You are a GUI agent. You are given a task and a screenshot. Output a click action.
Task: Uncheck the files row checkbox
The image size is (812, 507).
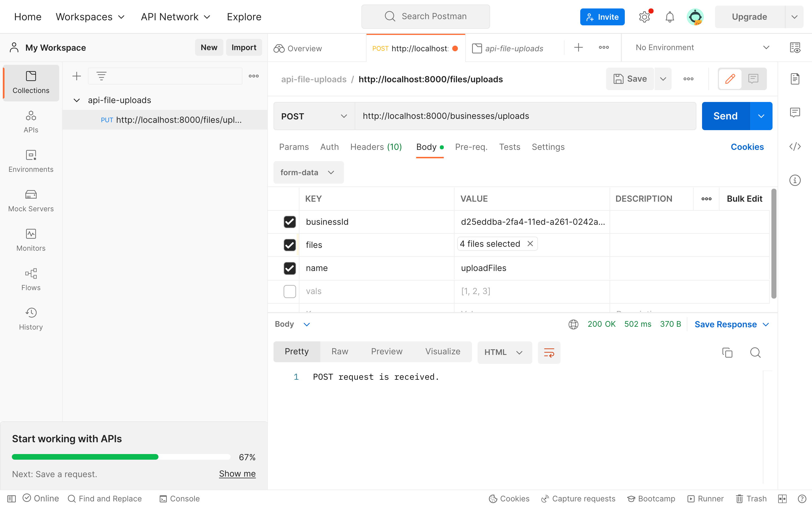point(290,245)
